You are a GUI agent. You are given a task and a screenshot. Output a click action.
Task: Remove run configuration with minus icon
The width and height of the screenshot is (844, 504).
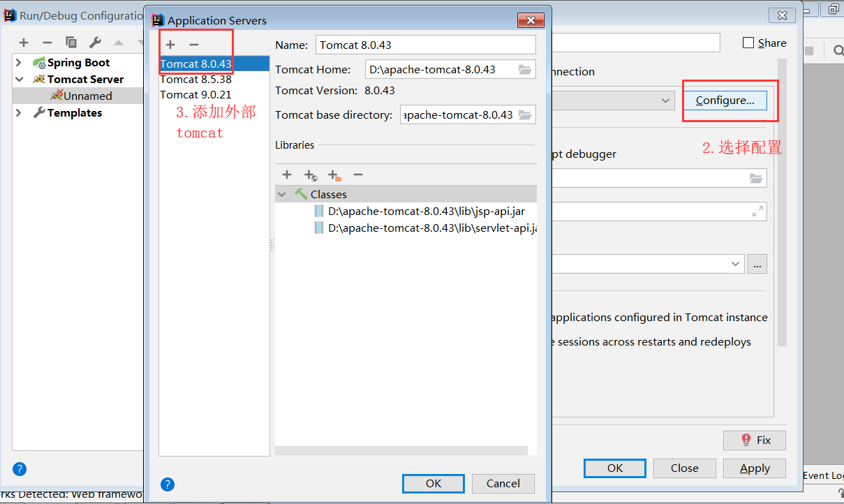click(47, 43)
